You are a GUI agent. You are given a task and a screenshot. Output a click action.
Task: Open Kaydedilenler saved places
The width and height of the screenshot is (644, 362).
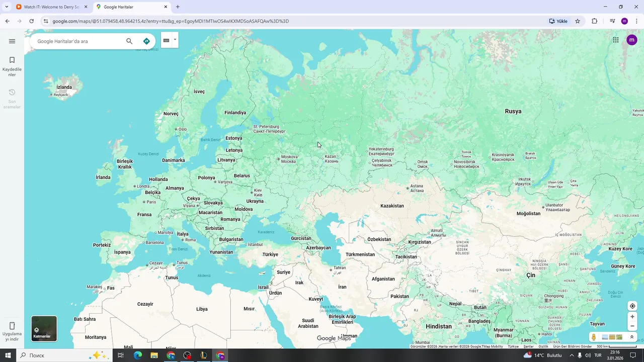point(12,66)
